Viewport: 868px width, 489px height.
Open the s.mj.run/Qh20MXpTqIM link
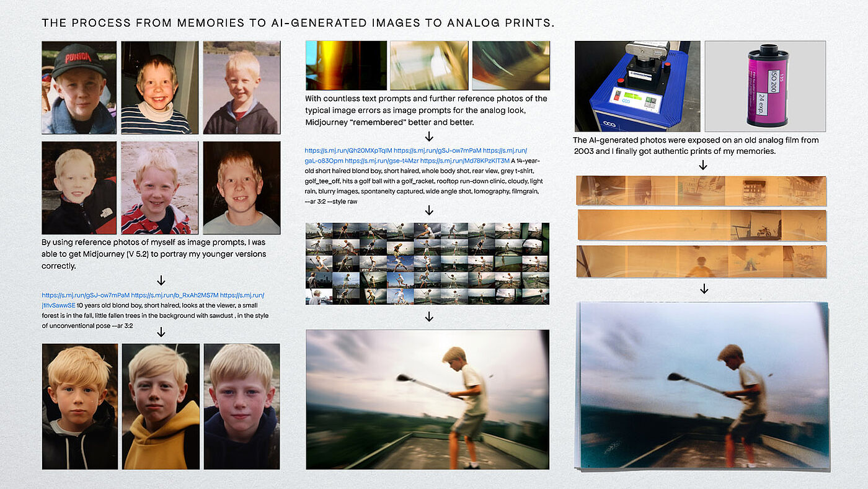348,150
